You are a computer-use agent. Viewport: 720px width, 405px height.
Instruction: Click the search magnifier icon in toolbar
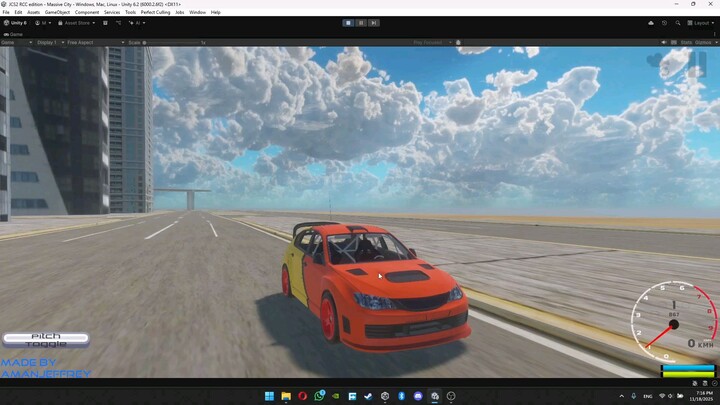pos(676,22)
